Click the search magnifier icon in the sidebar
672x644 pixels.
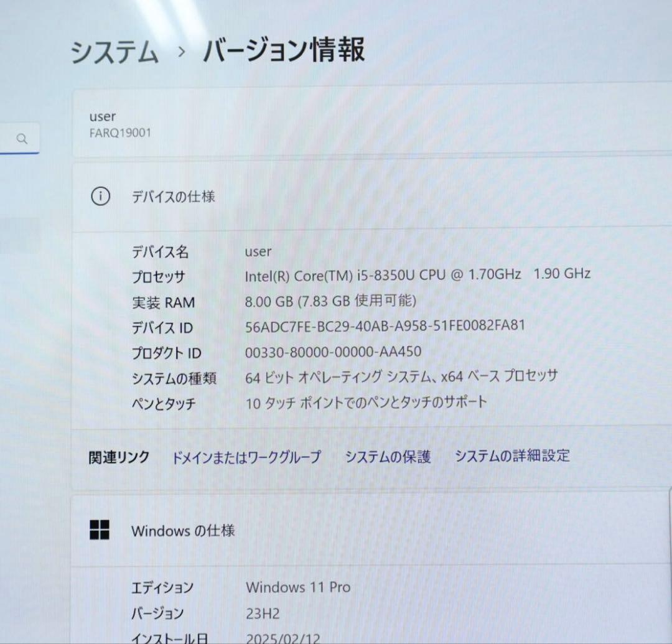22,139
